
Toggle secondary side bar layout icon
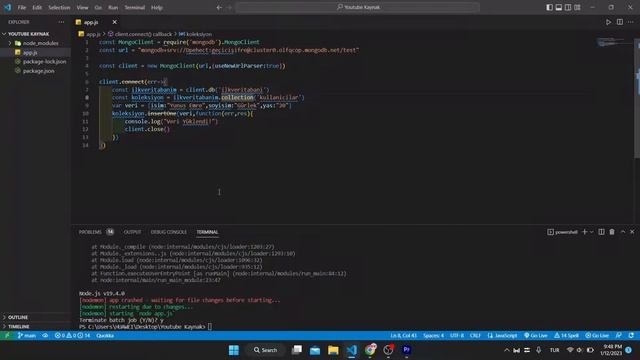(x=568, y=7)
